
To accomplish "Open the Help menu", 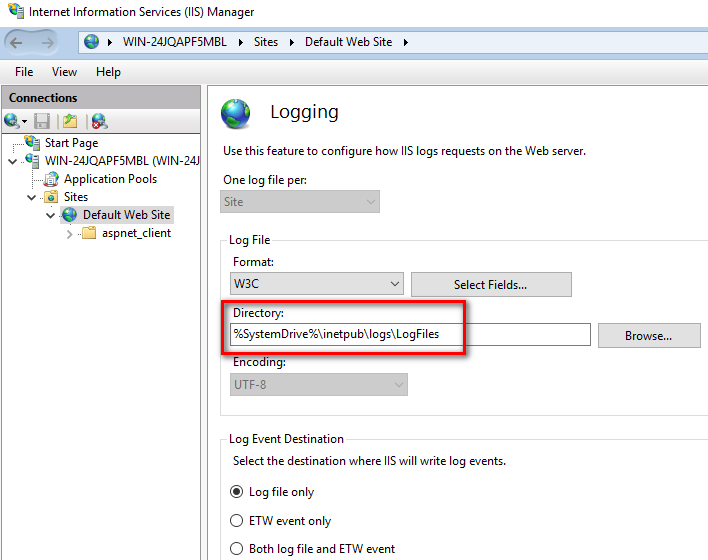I will pos(108,72).
